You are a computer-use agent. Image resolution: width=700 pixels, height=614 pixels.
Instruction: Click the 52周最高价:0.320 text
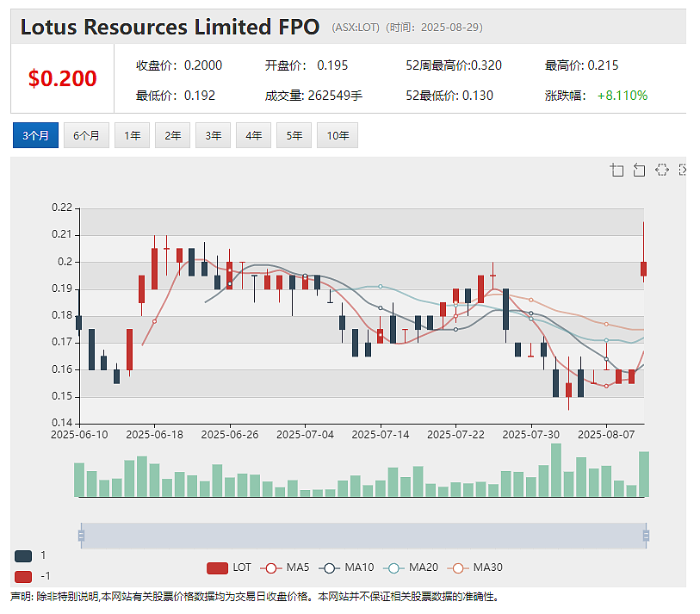[454, 65]
